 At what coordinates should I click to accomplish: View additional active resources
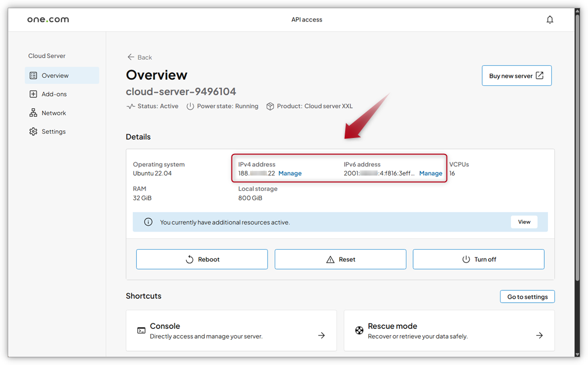pos(524,222)
